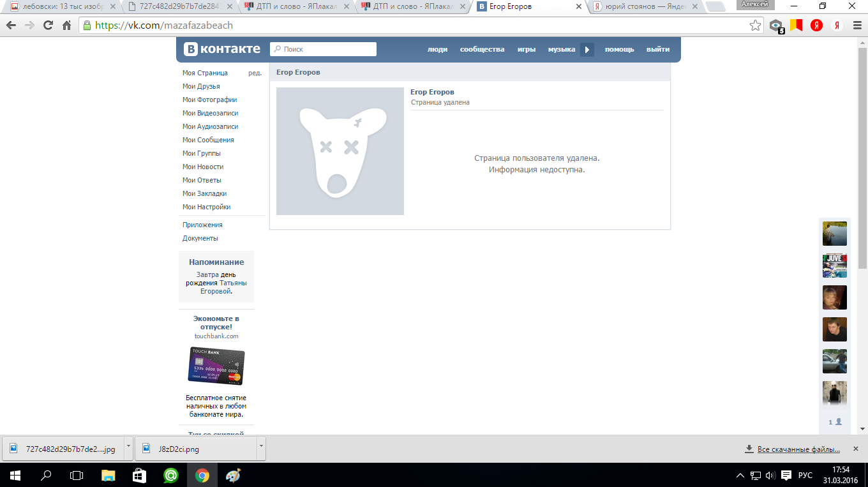Open the friend thumbnail with JUVE banner
The height and width of the screenshot is (487, 868).
(835, 266)
